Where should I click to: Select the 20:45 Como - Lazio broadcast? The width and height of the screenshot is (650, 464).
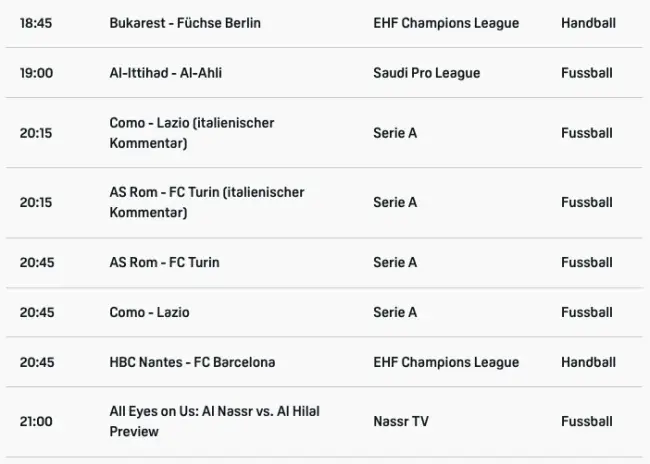(149, 312)
